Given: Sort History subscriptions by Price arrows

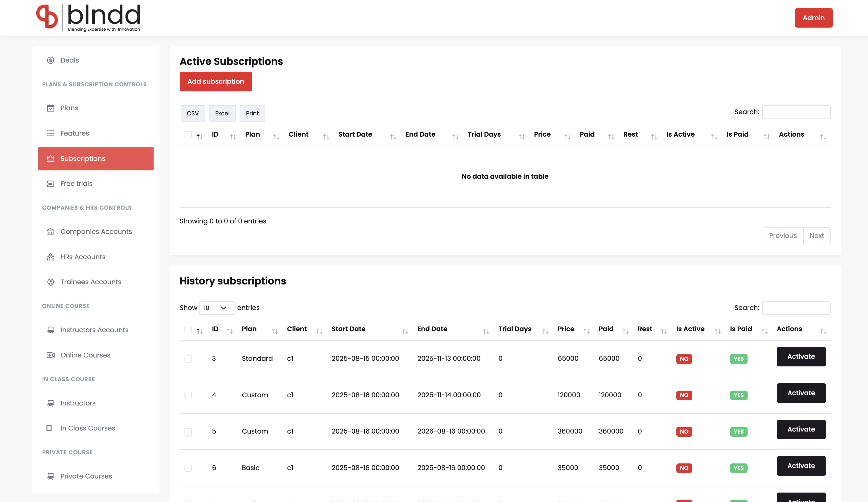Looking at the screenshot, I should tap(586, 331).
